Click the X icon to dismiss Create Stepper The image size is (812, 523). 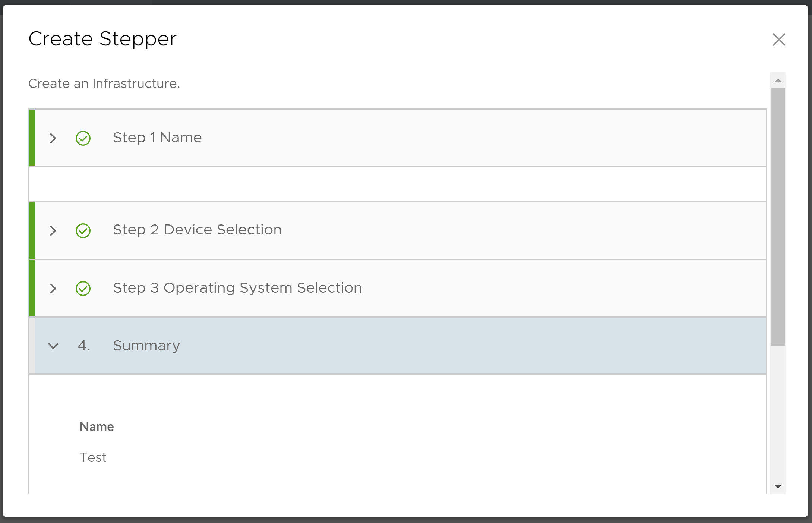coord(779,40)
